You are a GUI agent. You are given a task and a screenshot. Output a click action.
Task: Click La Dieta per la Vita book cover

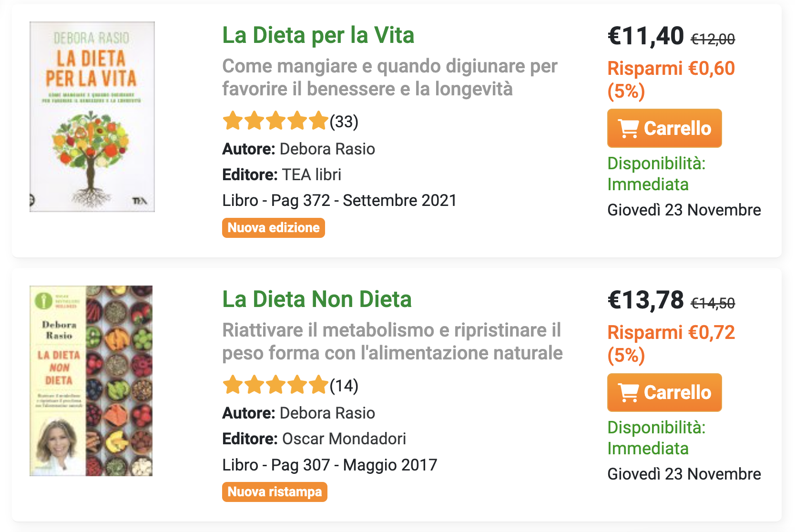coord(92,117)
